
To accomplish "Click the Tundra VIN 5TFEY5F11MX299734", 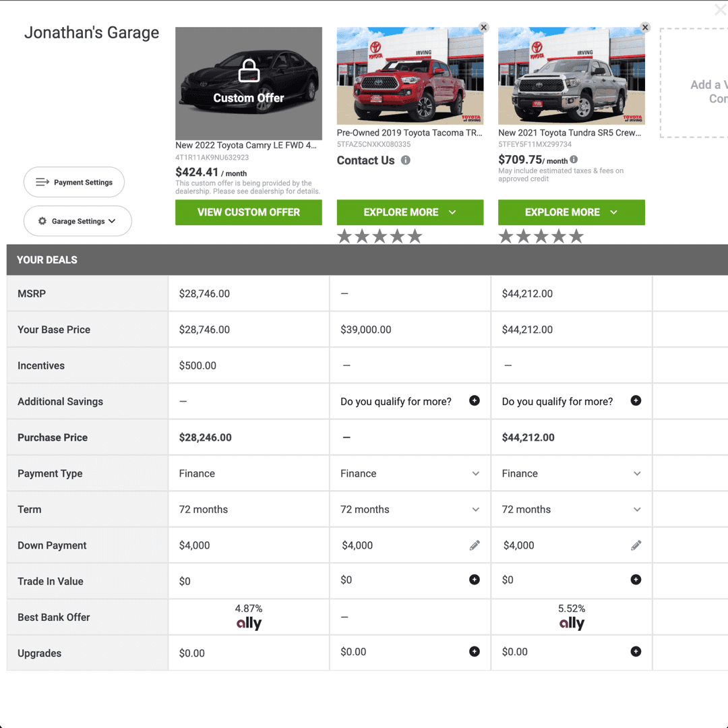I will coord(535,144).
